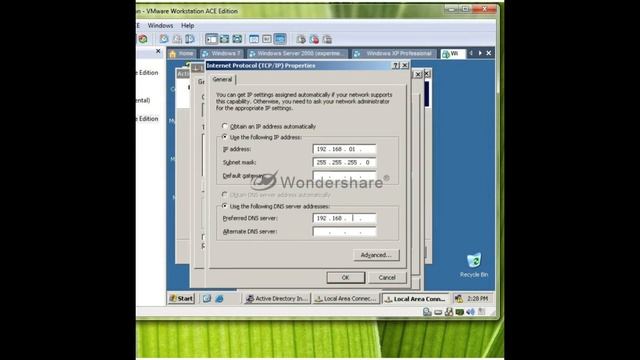Click the VMware CD drive status icon
Viewport: 640px width, 360px height.
click(438, 312)
